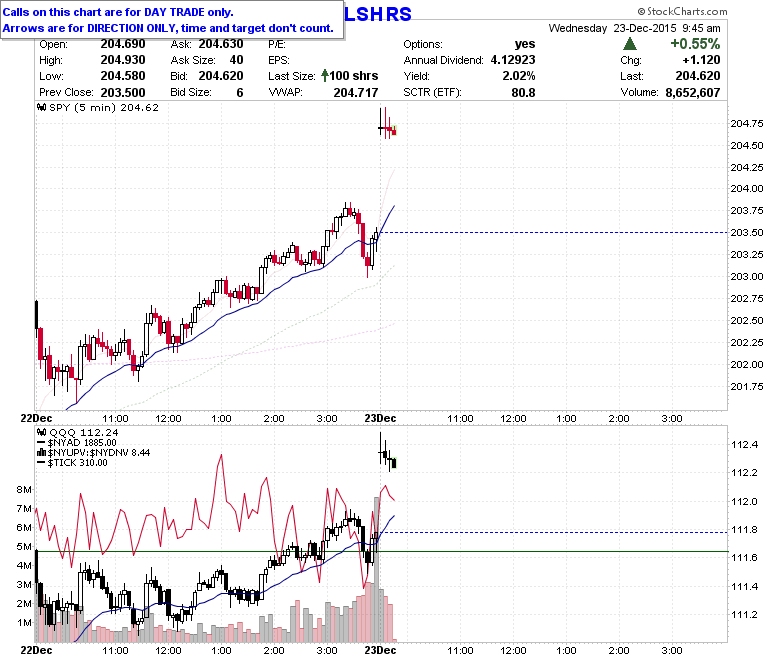Click the High value 204.930

123,60
